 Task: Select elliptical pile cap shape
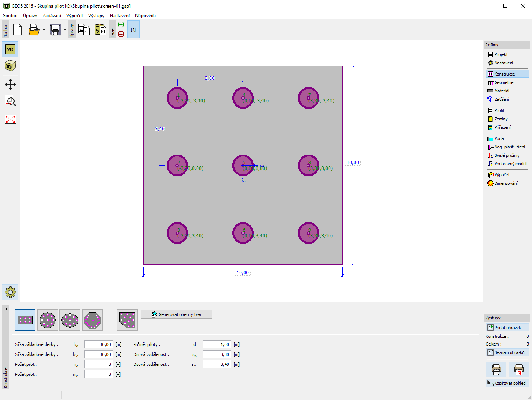[70, 320]
